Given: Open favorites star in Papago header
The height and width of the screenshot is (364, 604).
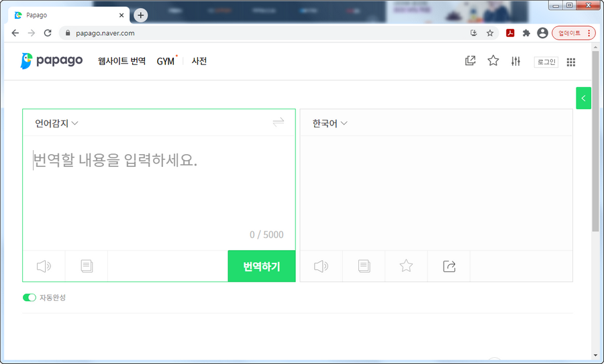Looking at the screenshot, I should click(x=493, y=61).
